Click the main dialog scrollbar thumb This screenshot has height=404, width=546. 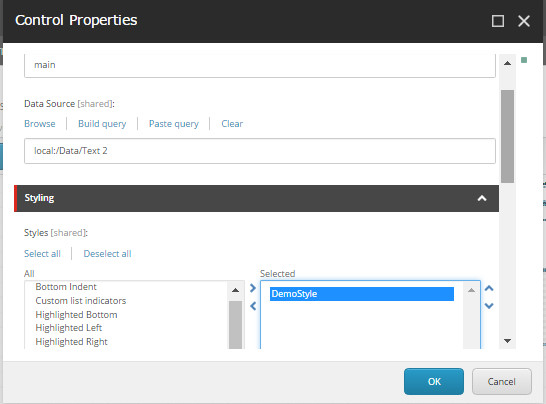(x=507, y=136)
